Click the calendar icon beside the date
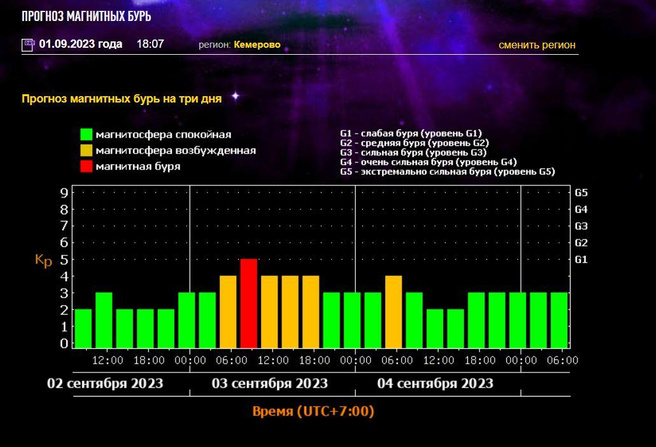656x447 pixels. [x=28, y=45]
